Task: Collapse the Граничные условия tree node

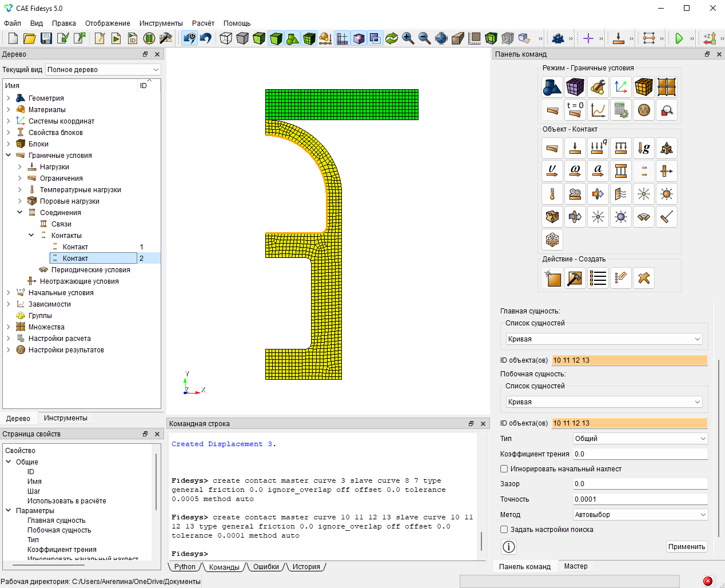Action: [x=9, y=156]
